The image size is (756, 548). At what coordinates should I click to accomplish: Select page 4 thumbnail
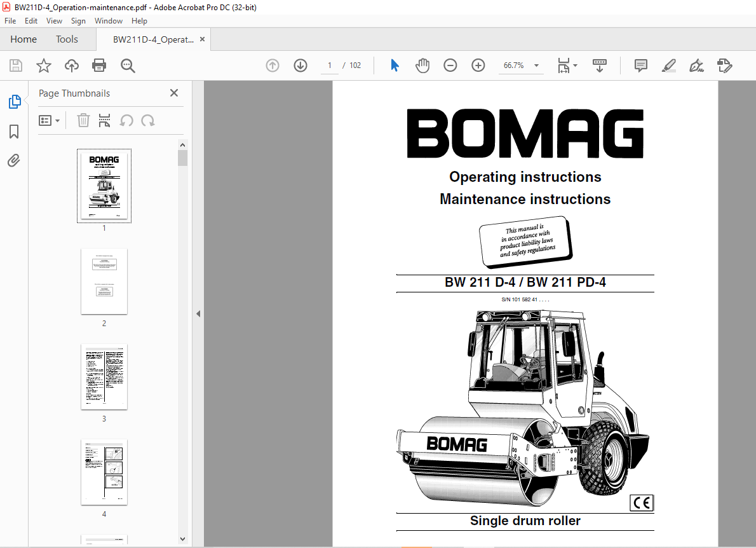click(104, 472)
